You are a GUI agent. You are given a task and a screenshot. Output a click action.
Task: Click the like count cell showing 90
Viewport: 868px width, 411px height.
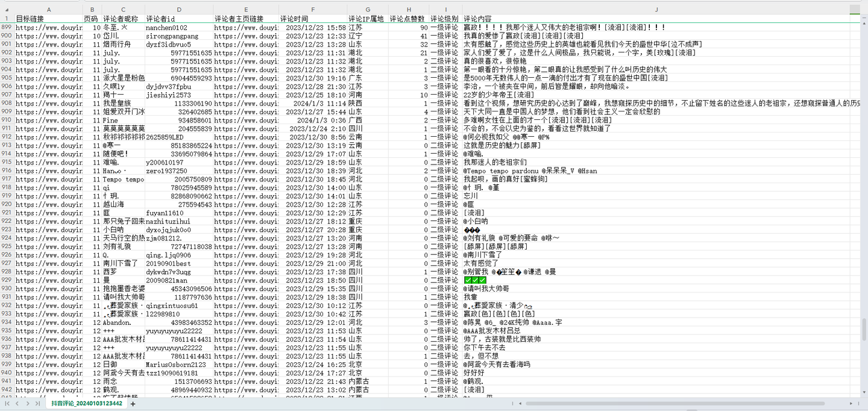(x=408, y=27)
